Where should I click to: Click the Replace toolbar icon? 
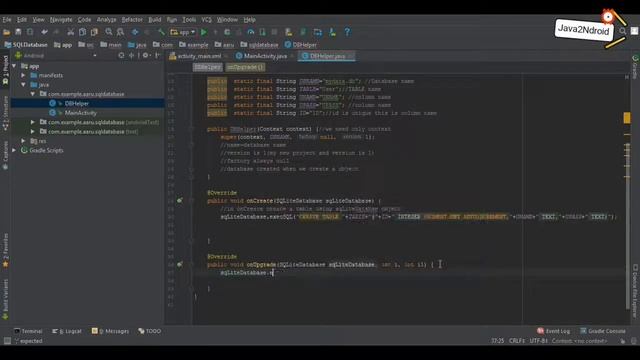(x=120, y=32)
